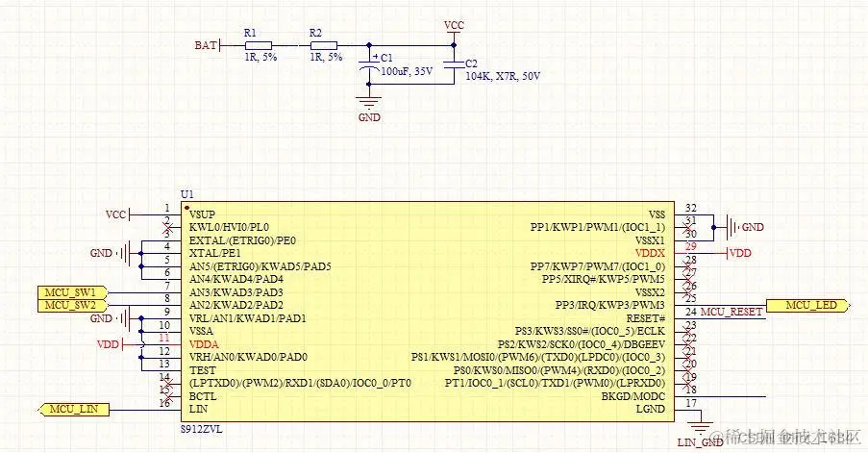Click the GND symbol below capacitor C1

pyautogui.click(x=369, y=103)
